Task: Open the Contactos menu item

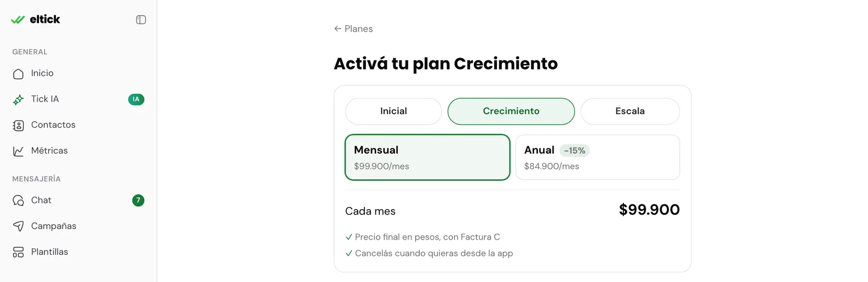Action: (x=79, y=125)
